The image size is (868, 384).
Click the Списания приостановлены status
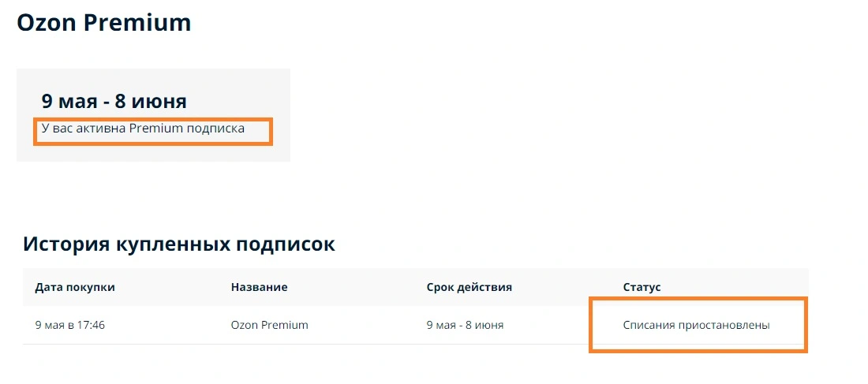[x=697, y=325]
